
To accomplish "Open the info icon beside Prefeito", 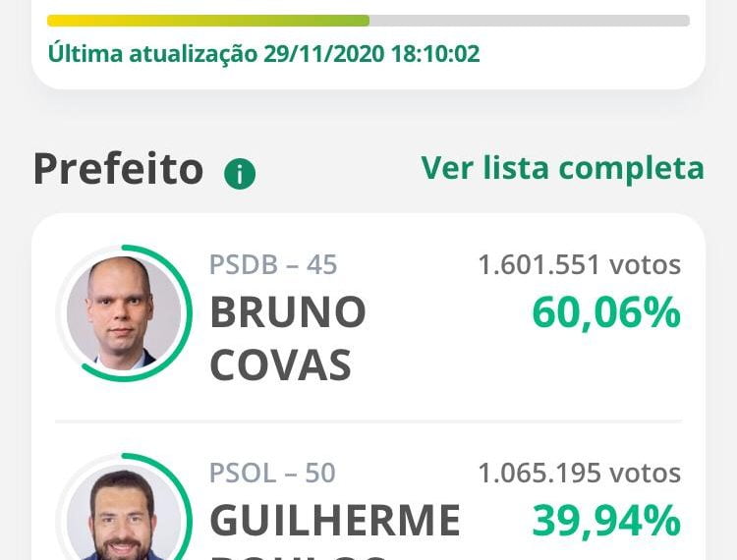I will coord(240,174).
